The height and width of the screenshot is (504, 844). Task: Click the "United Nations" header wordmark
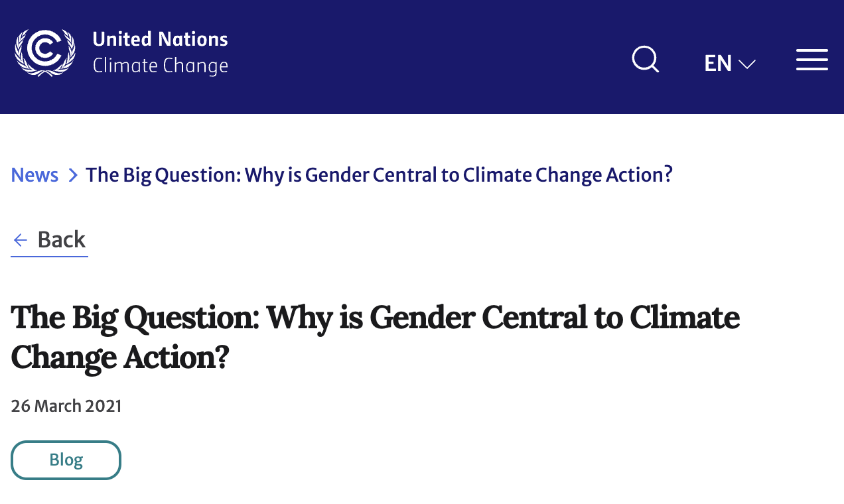tap(160, 39)
